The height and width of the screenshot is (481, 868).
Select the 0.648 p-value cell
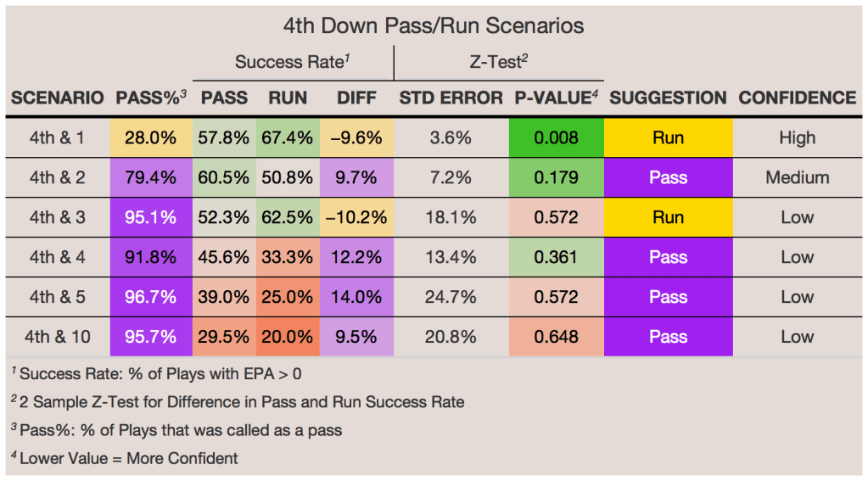[x=557, y=337]
